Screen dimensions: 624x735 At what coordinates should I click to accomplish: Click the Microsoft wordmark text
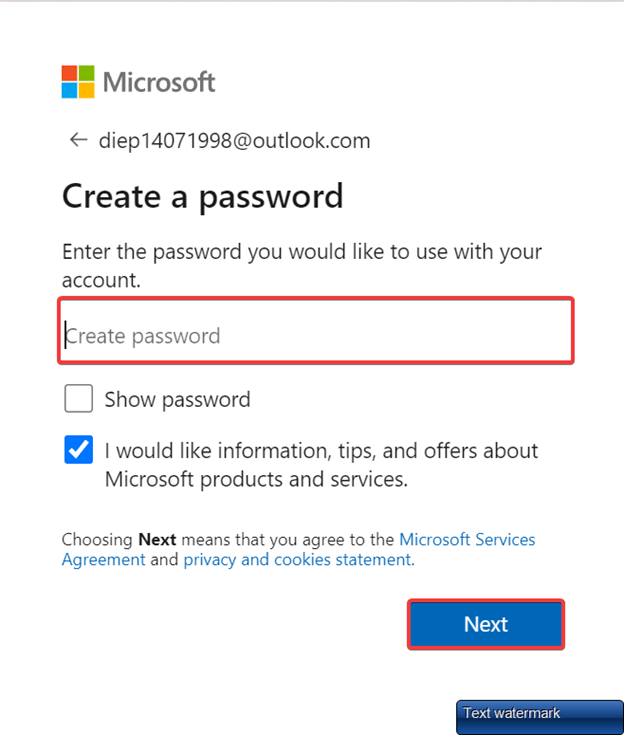[159, 82]
